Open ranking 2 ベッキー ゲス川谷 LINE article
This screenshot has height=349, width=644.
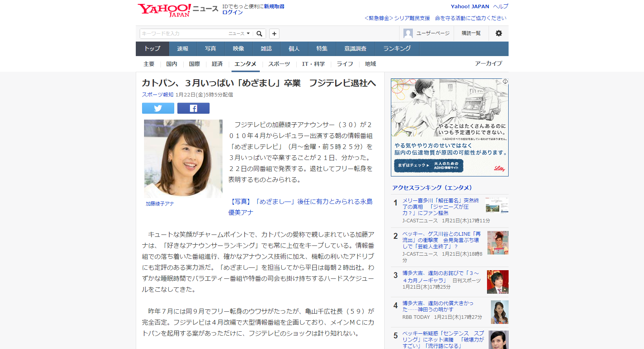(x=441, y=240)
